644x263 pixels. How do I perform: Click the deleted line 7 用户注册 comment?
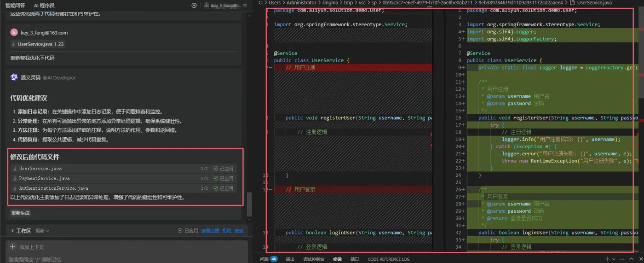300,67
